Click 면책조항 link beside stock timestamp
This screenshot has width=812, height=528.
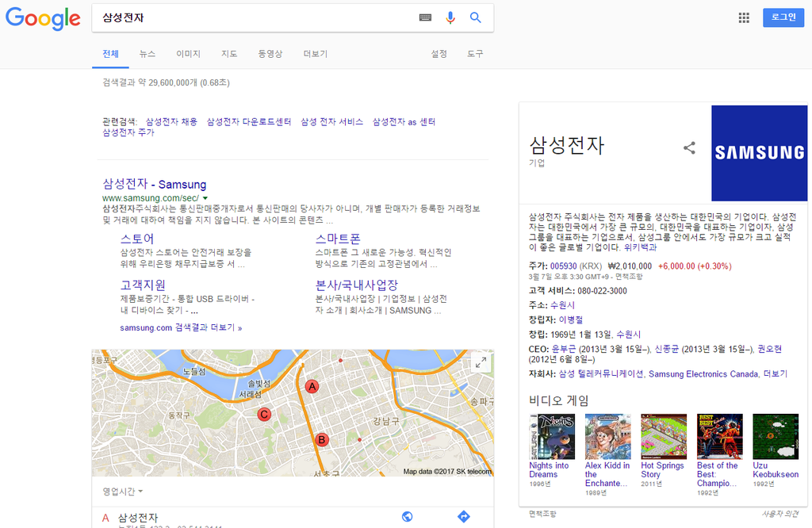(x=629, y=277)
